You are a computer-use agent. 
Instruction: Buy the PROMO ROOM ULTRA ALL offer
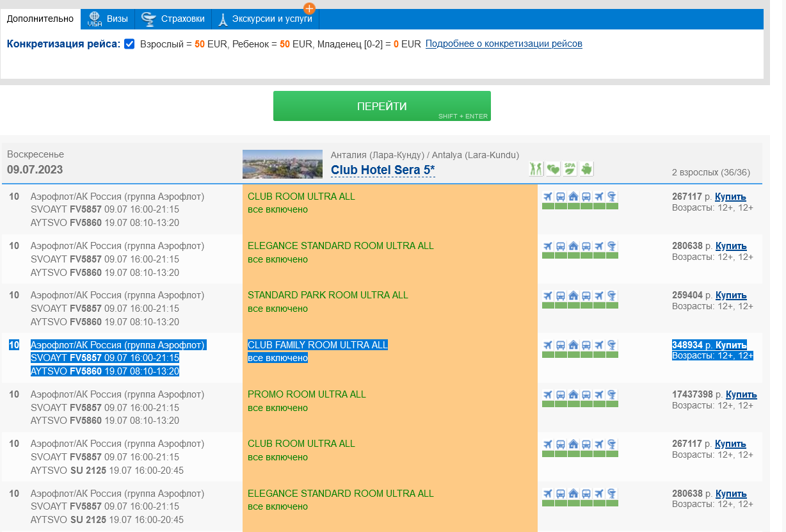(741, 394)
